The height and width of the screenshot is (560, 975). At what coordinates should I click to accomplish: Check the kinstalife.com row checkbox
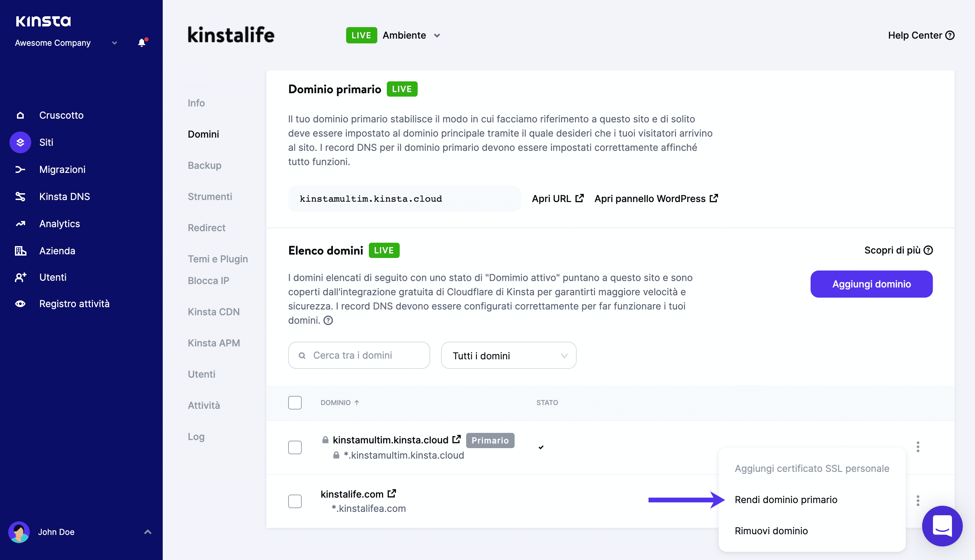point(295,501)
